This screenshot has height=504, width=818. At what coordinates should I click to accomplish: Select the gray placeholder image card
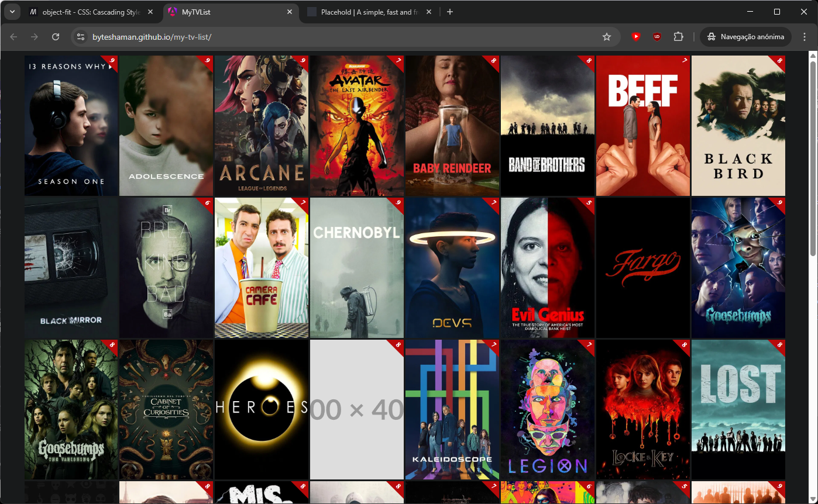click(357, 410)
